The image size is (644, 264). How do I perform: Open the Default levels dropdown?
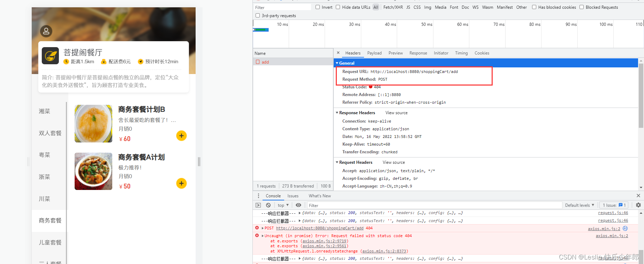pyautogui.click(x=579, y=205)
